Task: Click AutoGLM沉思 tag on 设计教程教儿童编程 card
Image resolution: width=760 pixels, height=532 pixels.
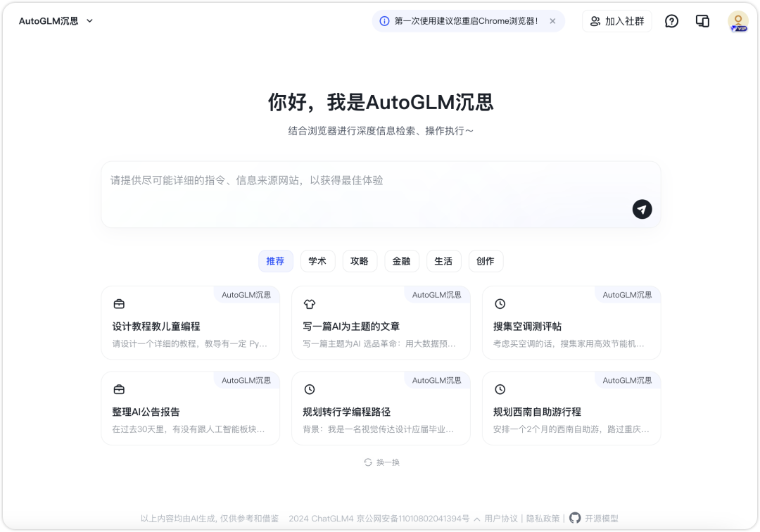Action: click(x=246, y=295)
